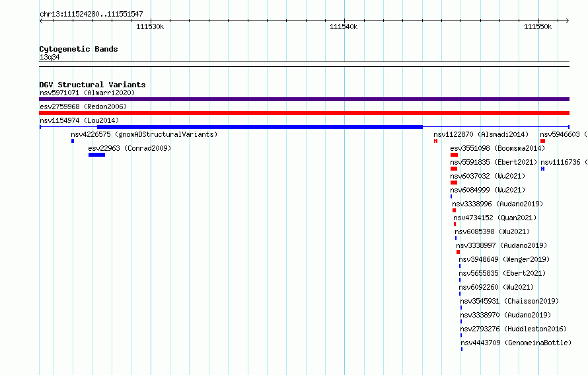Open variant esv3551098 (Boomsma2014) label

coord(497,148)
